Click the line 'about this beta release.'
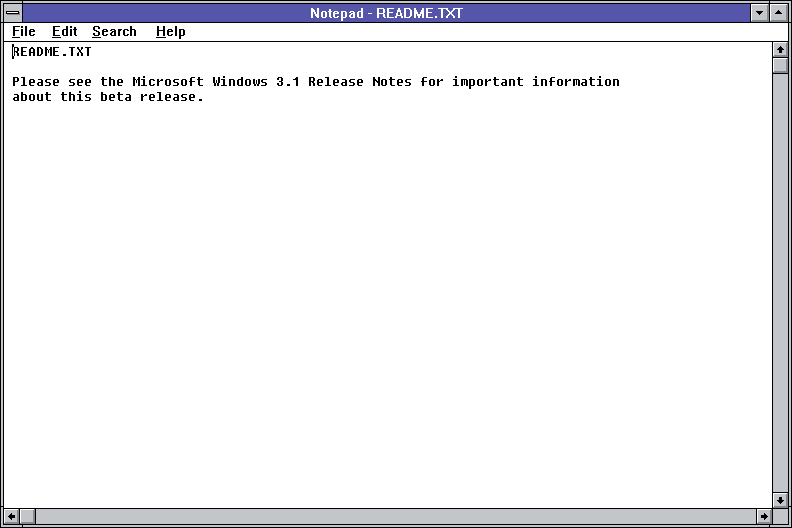 [108, 97]
